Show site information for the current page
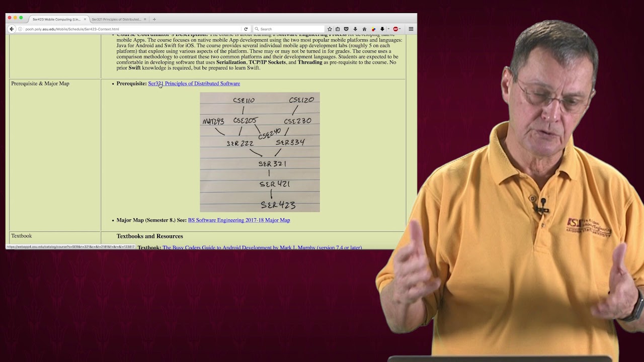Viewport: 644px width, 362px height. point(20,29)
